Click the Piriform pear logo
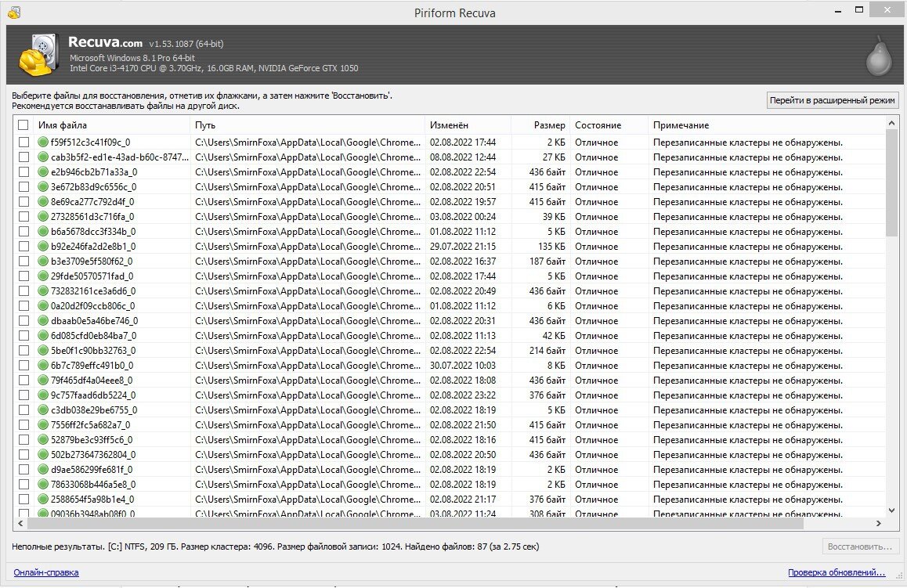Screen dimensions: 907x588 tap(879, 56)
